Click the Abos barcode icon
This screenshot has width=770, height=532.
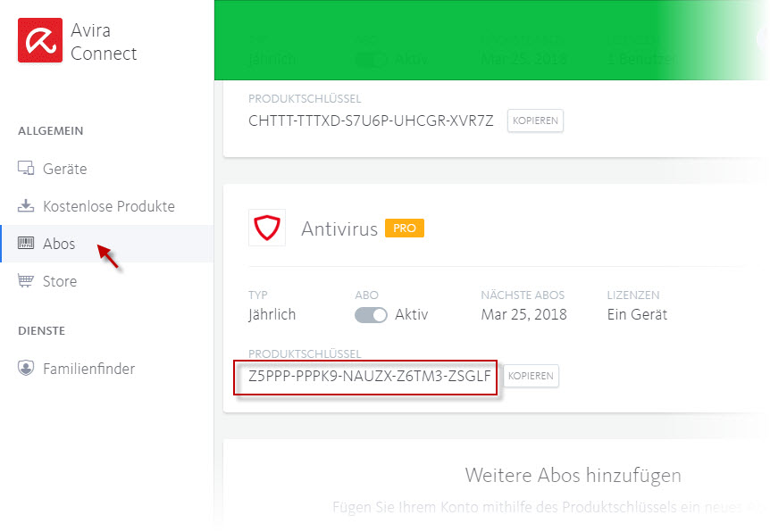coord(26,243)
